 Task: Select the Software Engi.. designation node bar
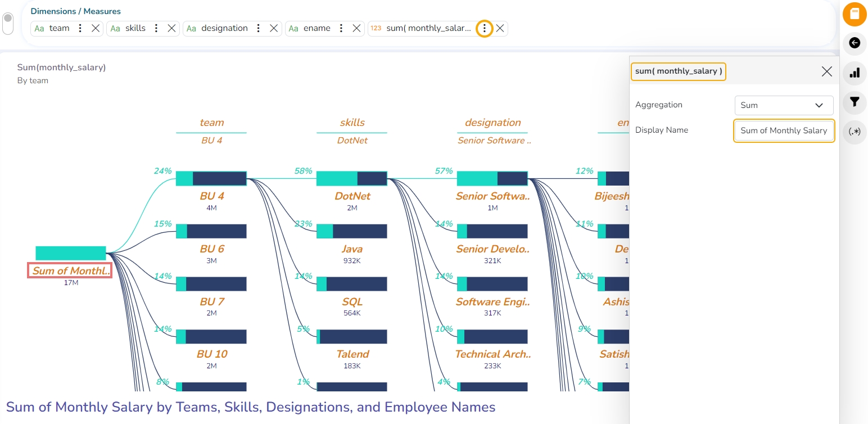coord(492,284)
